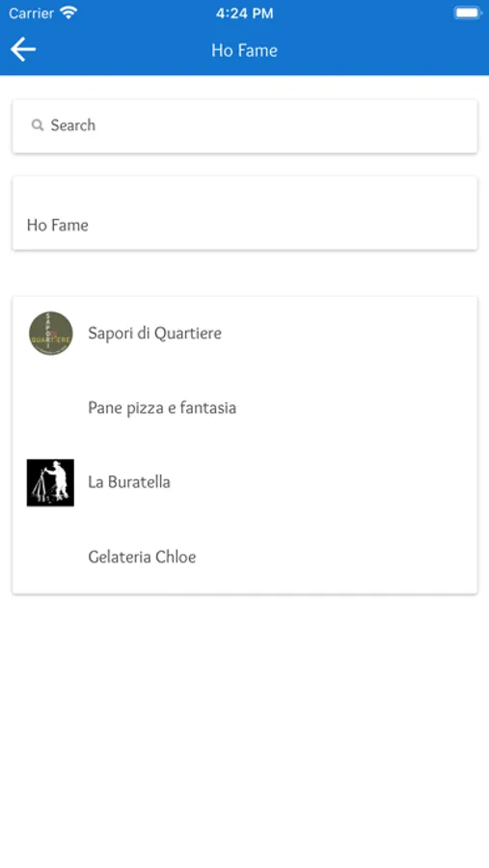The width and height of the screenshot is (489, 868).
Task: Tap the Carrier label in status bar
Action: coord(31,14)
